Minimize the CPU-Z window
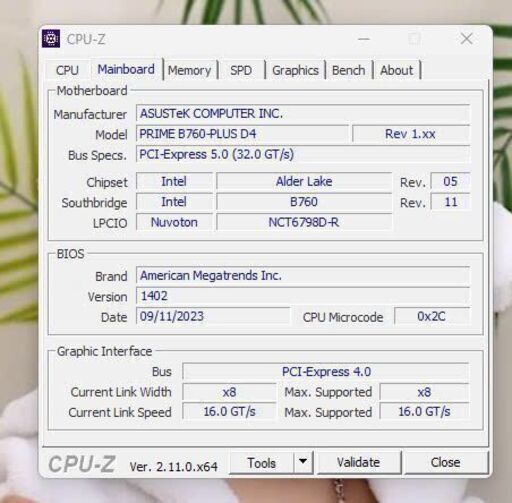The width and height of the screenshot is (512, 503). point(364,39)
